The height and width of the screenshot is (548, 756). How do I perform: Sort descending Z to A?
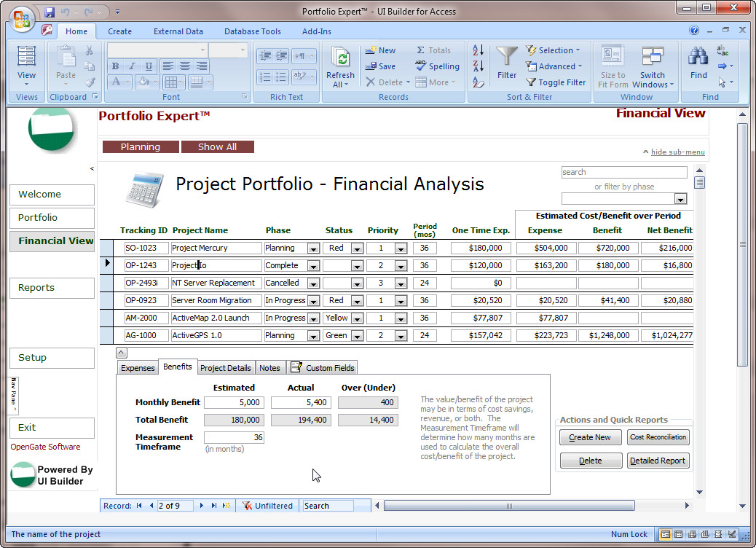pos(479,66)
